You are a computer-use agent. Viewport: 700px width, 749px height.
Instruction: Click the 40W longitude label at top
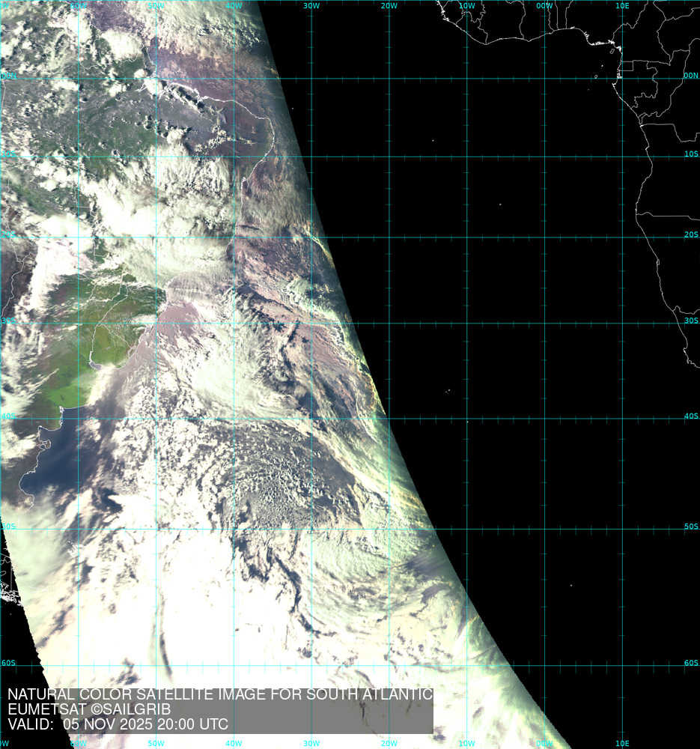click(234, 6)
